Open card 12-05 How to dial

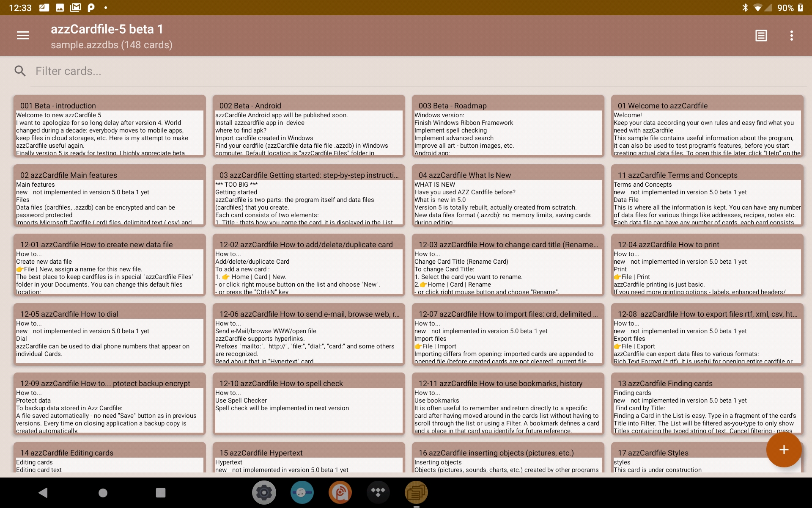pos(110,334)
